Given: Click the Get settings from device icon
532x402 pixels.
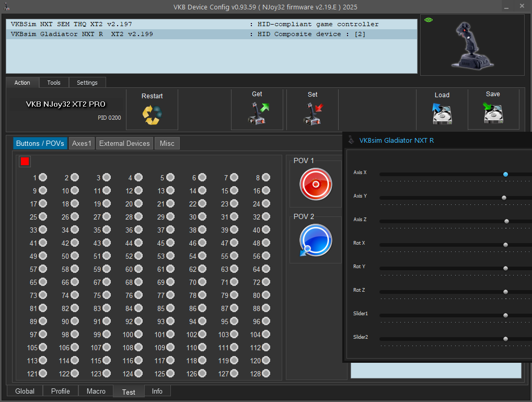Looking at the screenshot, I should pyautogui.click(x=258, y=113).
